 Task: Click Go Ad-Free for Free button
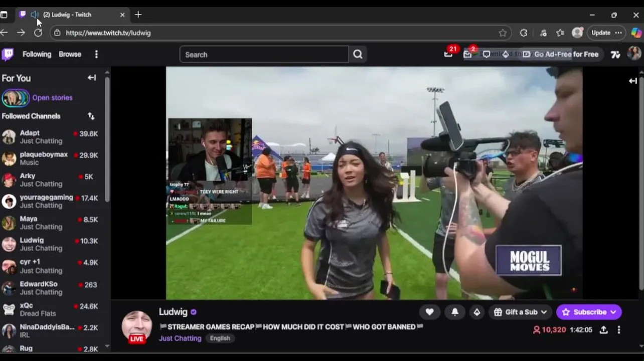[560, 54]
